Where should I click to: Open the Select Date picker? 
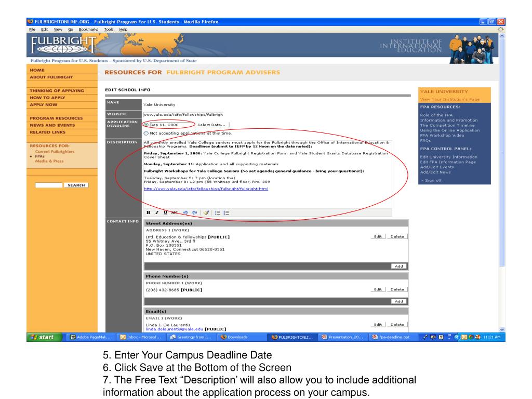click(x=211, y=125)
